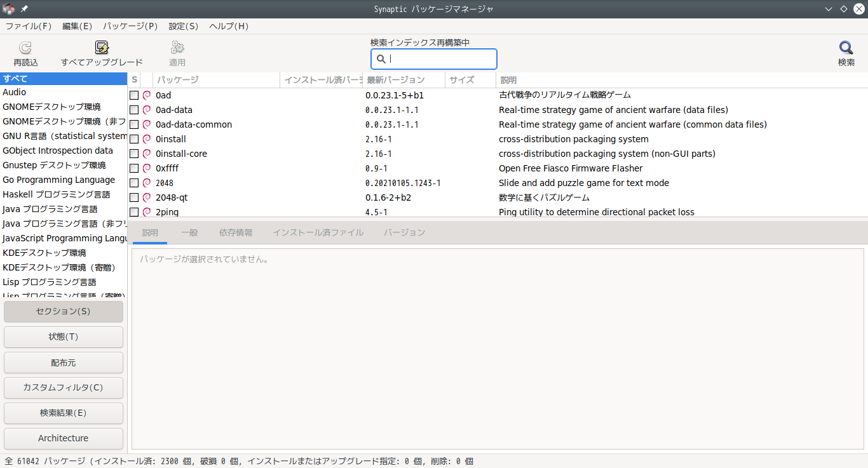Toggle the status checkbox for 2048
The image size is (868, 468).
(134, 183)
